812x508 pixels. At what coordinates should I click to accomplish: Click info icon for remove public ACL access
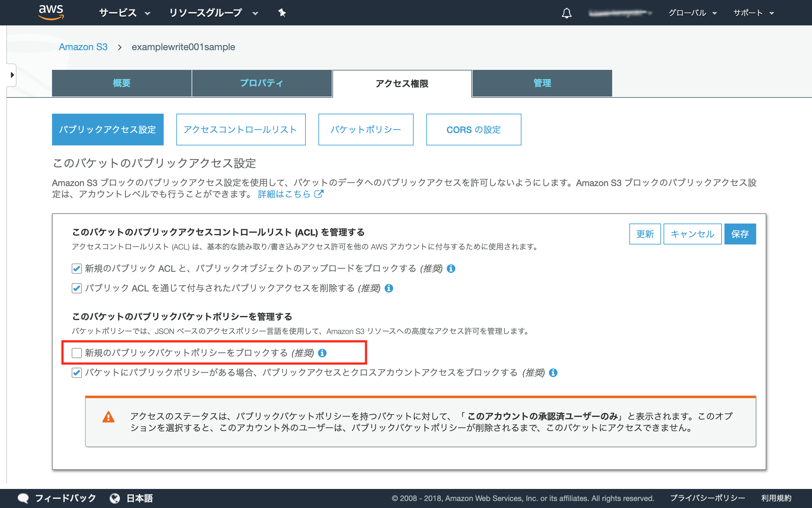tap(389, 288)
